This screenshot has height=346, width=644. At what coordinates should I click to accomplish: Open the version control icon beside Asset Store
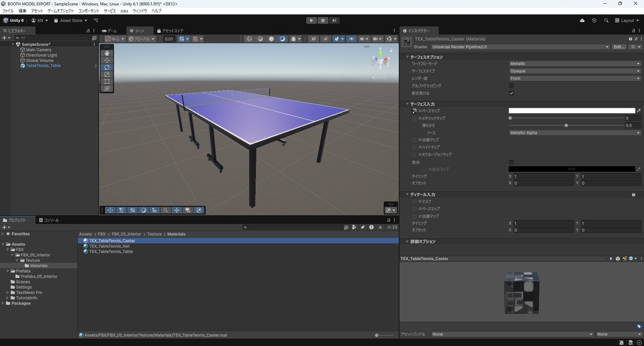96,21
